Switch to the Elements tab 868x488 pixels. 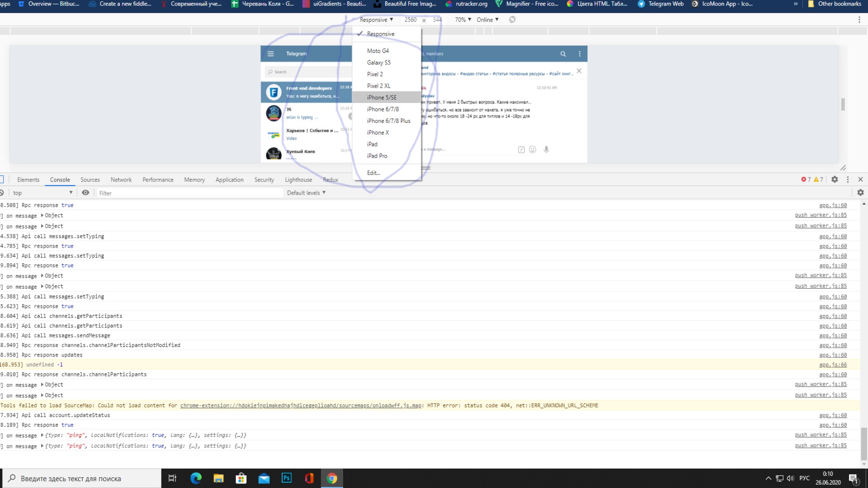click(x=28, y=179)
